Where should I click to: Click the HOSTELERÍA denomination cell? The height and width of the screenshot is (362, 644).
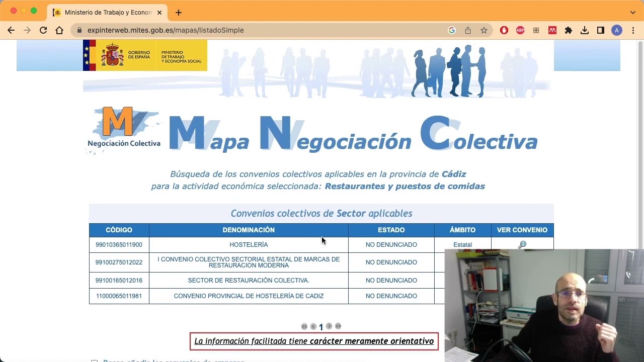tap(249, 245)
